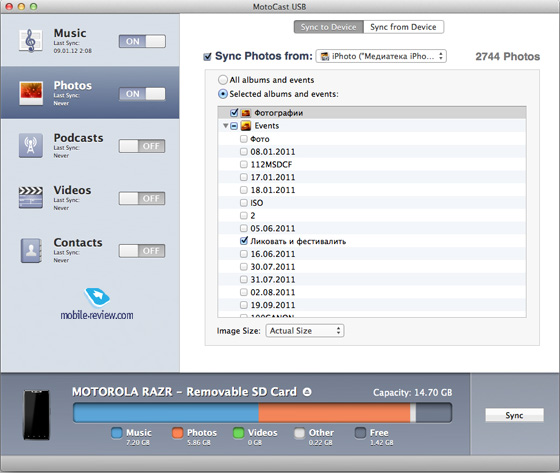Open the Videos category in sidebar

click(x=90, y=198)
